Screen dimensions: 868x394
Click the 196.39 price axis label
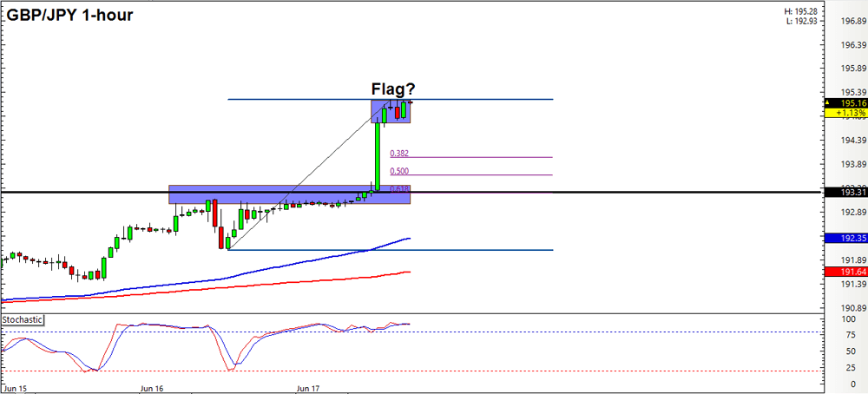(x=852, y=45)
